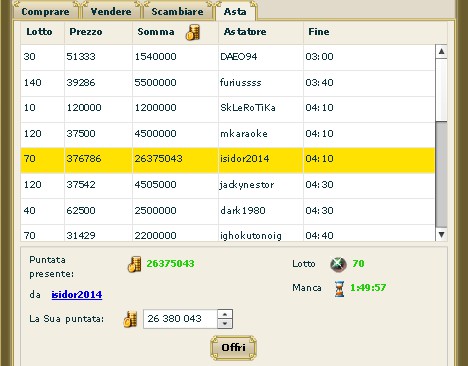Click the scrollbar up arrow of auction list
468x366 pixels.
441,51
